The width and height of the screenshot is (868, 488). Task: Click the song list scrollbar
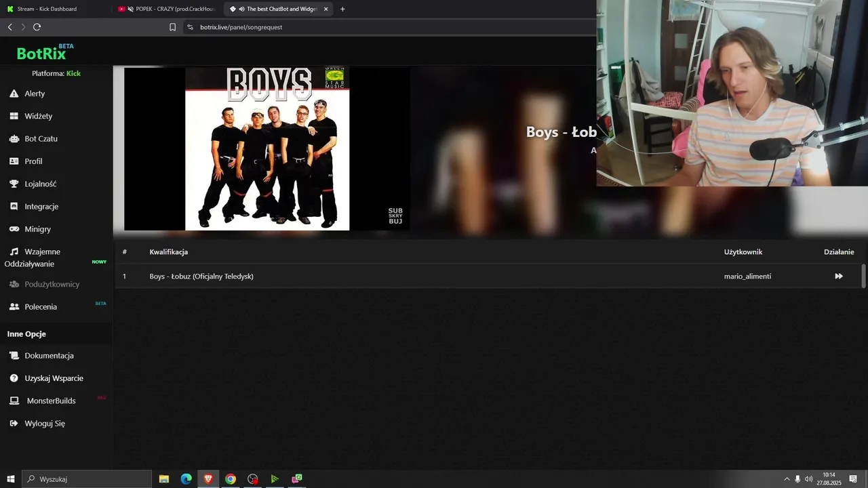click(x=863, y=277)
